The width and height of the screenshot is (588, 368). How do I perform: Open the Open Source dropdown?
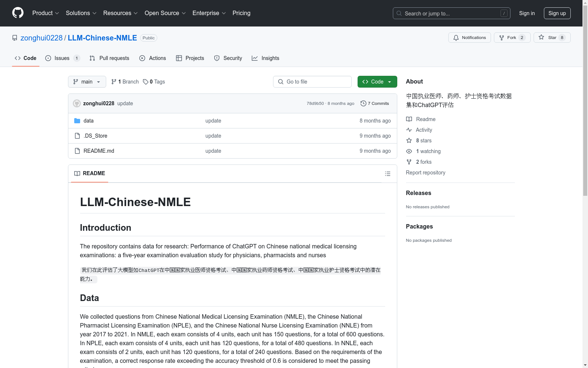coord(165,13)
